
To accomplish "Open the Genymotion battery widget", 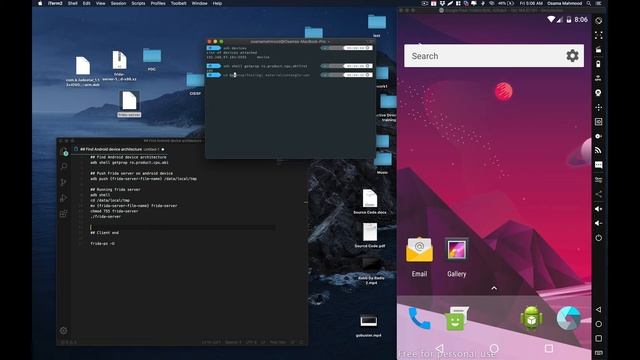I will click(598, 64).
